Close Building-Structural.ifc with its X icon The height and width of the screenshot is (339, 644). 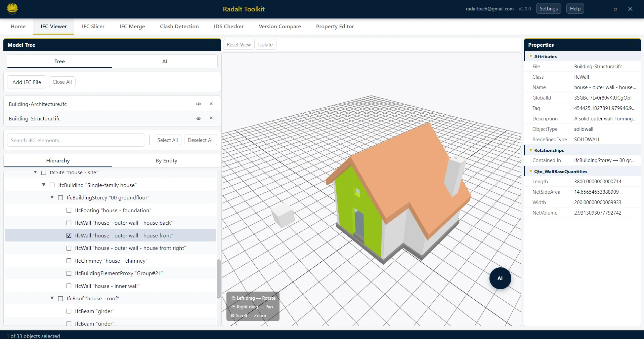pyautogui.click(x=211, y=118)
